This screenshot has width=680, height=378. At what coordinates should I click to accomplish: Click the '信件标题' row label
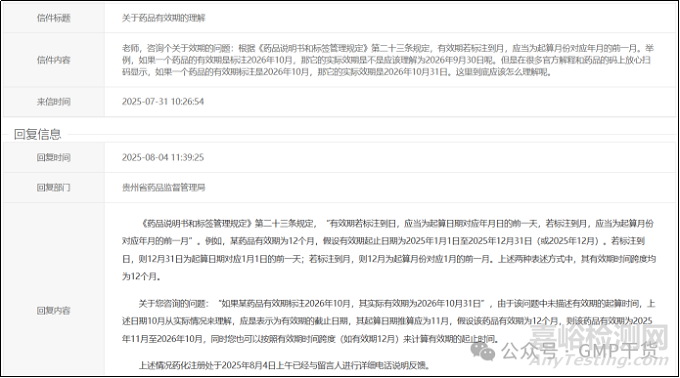(53, 18)
